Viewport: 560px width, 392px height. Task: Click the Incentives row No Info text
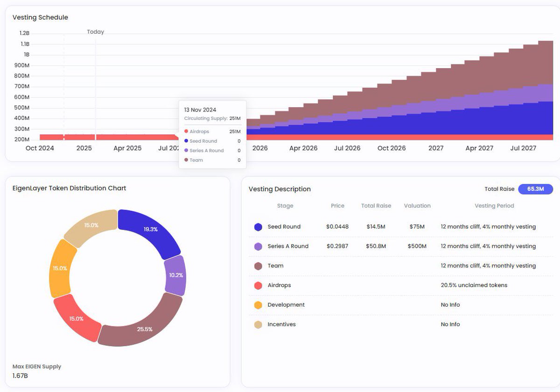[x=450, y=325]
